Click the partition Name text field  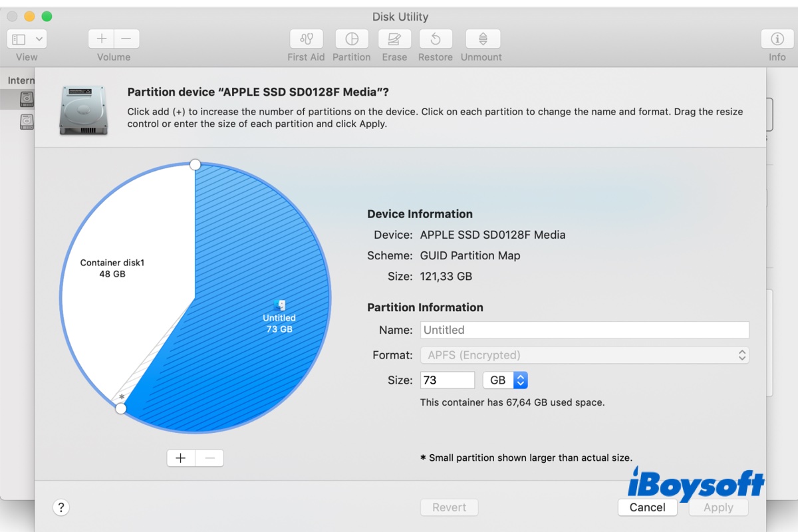coord(585,330)
